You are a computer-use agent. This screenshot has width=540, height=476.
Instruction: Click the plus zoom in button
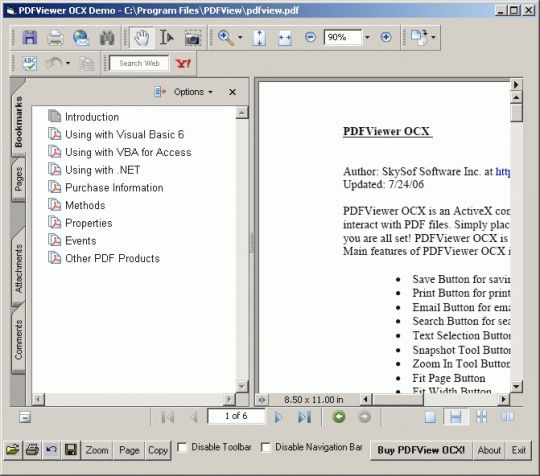click(386, 37)
